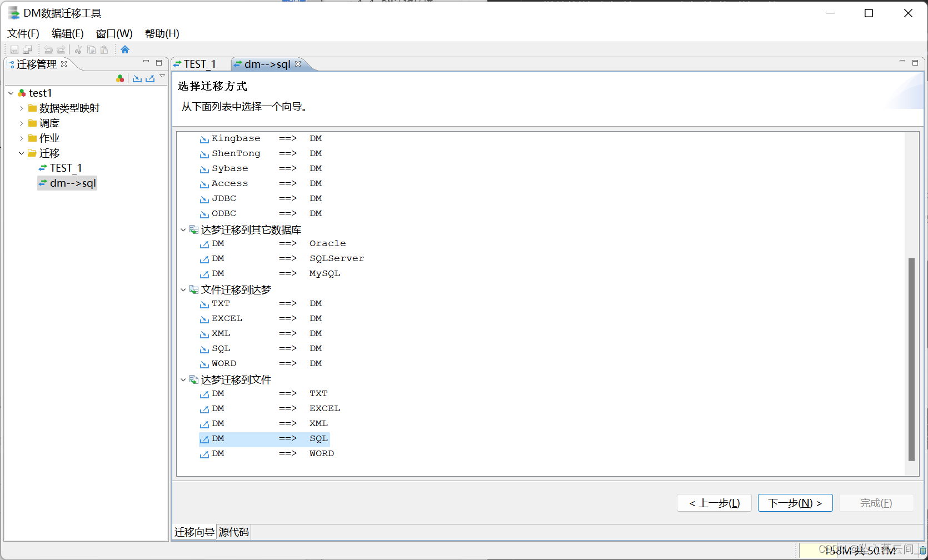Click the Save toolbar icon
This screenshot has width=928, height=560.
point(14,49)
